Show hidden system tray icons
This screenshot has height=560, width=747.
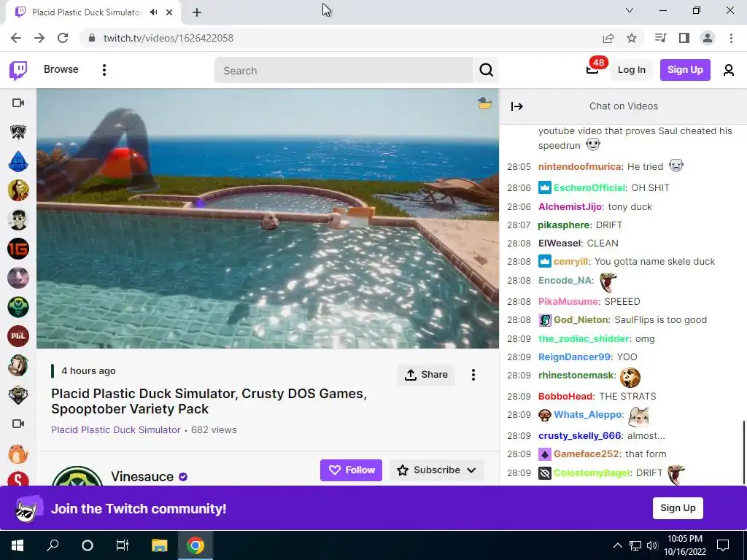(617, 545)
